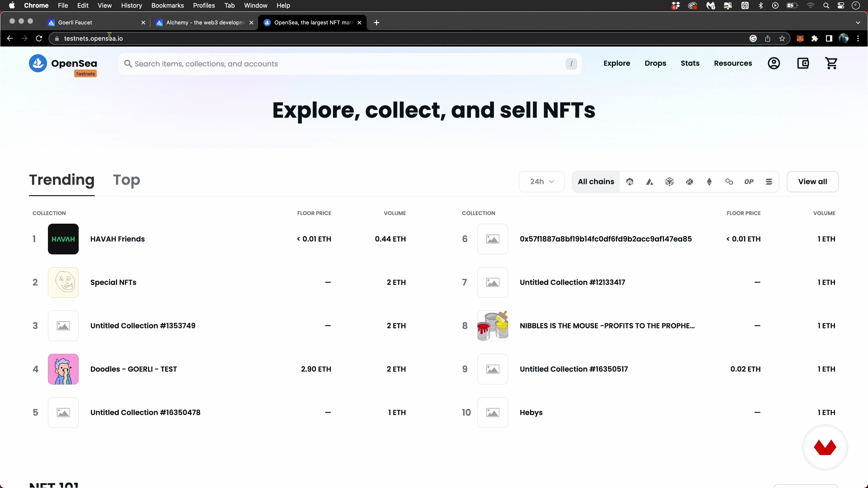Open the wallet icon in OpenSea header

pyautogui.click(x=803, y=63)
